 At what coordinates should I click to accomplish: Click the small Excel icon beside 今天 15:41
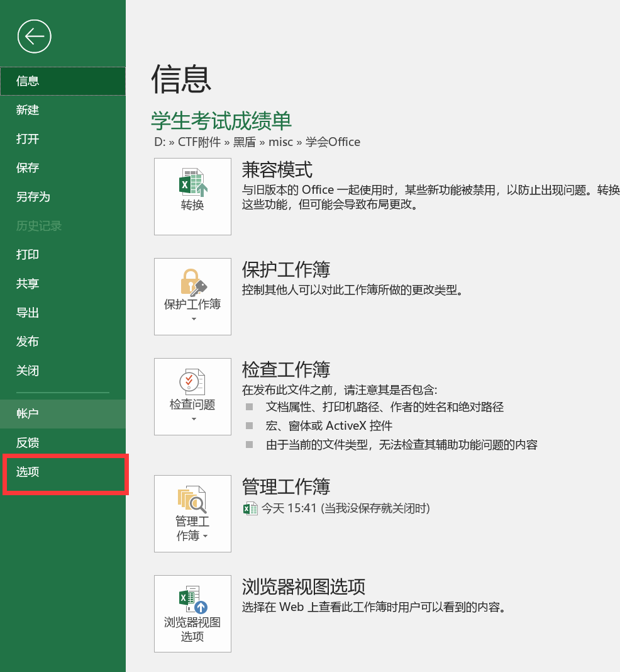[x=250, y=508]
